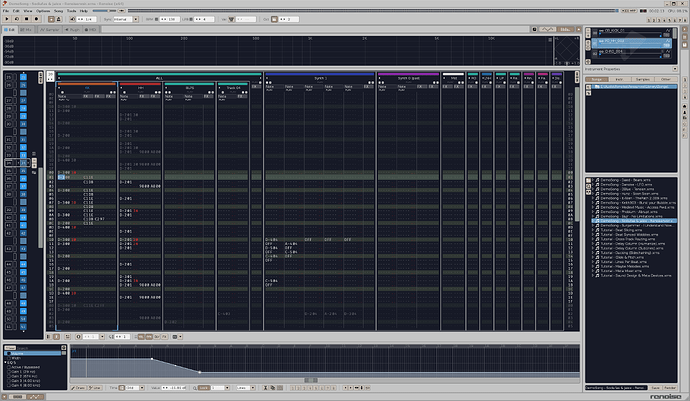Viewport: 690px width, 401px height.
Task: Select the Samples tab in the disk browser
Action: pos(642,79)
